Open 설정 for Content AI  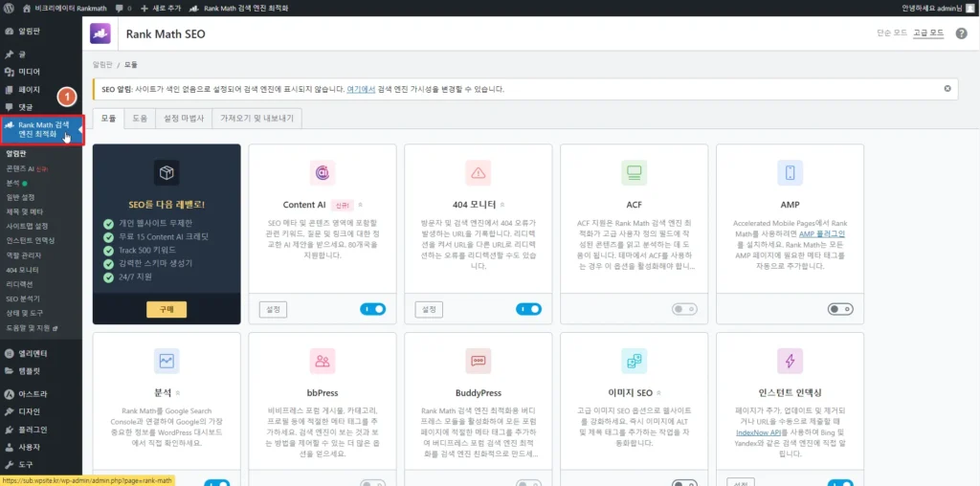tap(273, 309)
